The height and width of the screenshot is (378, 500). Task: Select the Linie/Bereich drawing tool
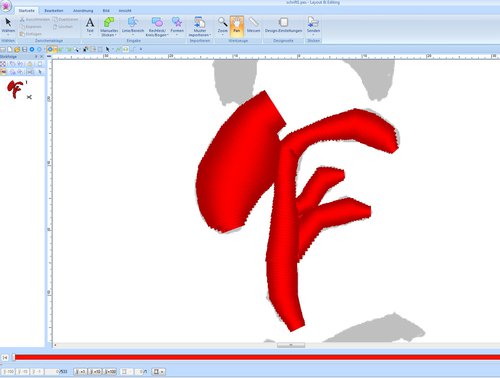point(133,26)
